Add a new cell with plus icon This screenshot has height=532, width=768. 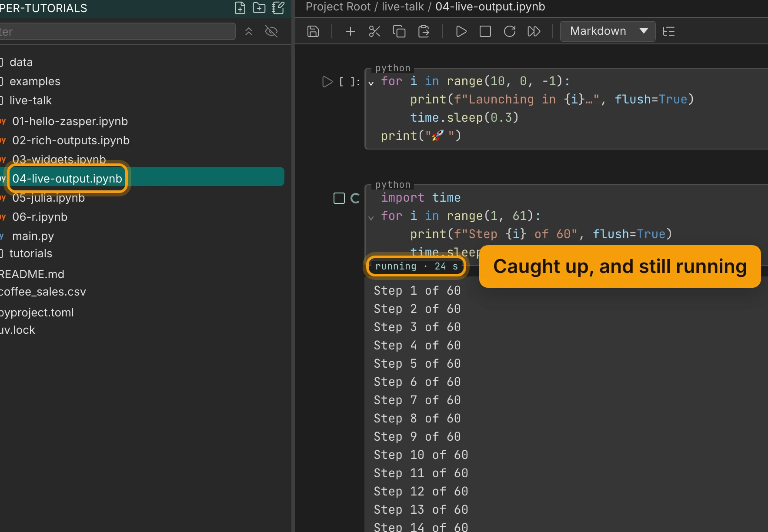point(351,31)
